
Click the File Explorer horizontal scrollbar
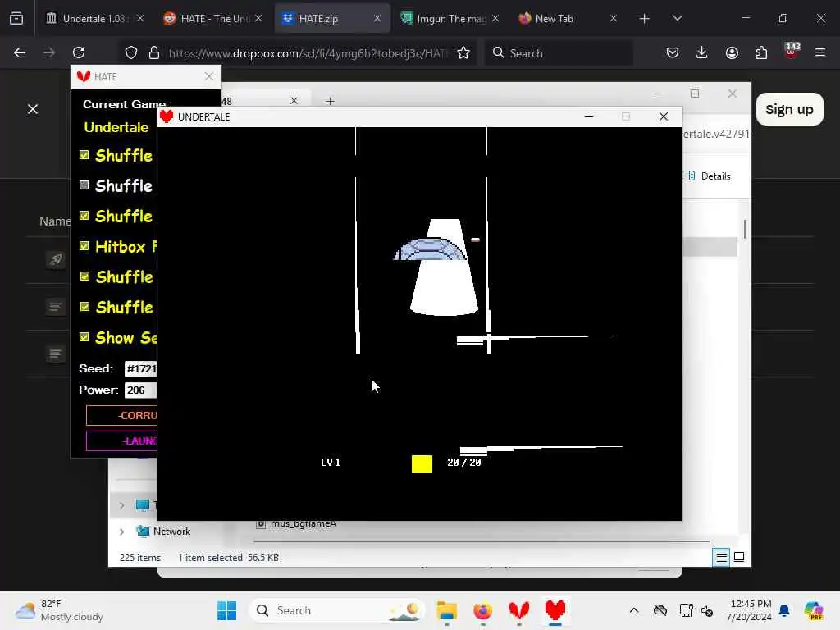tap(482, 541)
